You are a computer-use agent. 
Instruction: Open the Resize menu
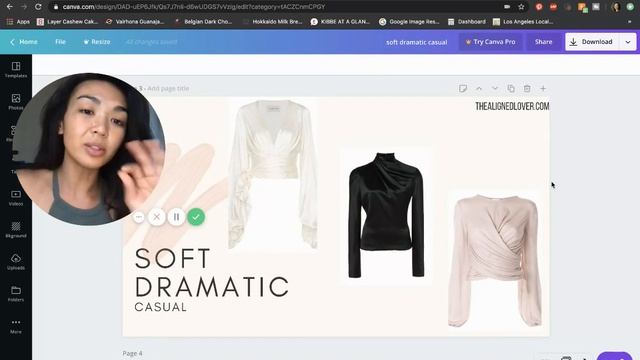[x=97, y=42]
